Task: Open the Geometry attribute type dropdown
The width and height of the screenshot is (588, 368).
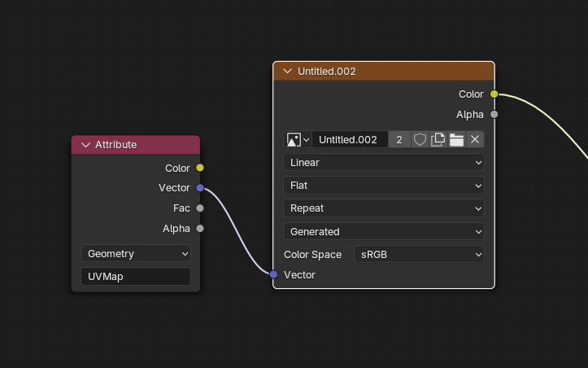Action: [x=136, y=253]
